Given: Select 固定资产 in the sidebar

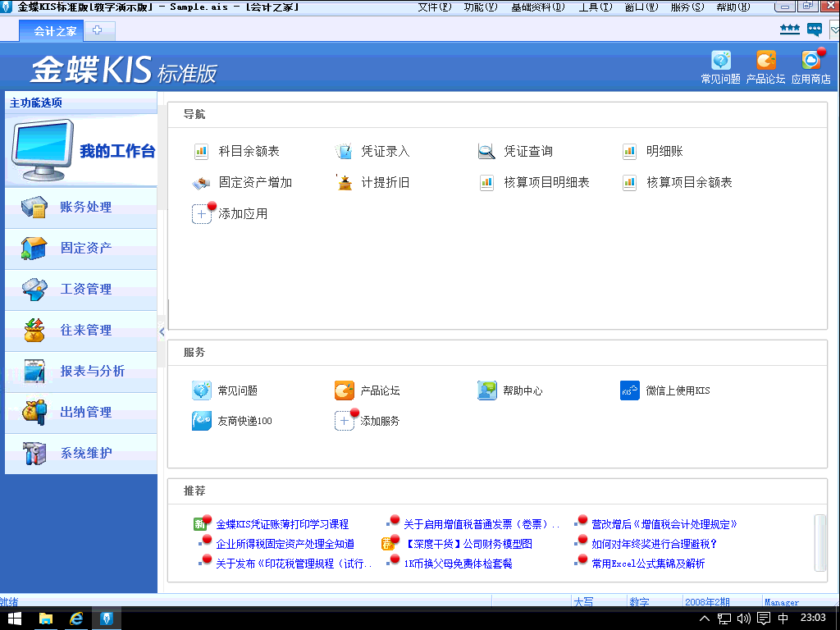Looking at the screenshot, I should (81, 249).
